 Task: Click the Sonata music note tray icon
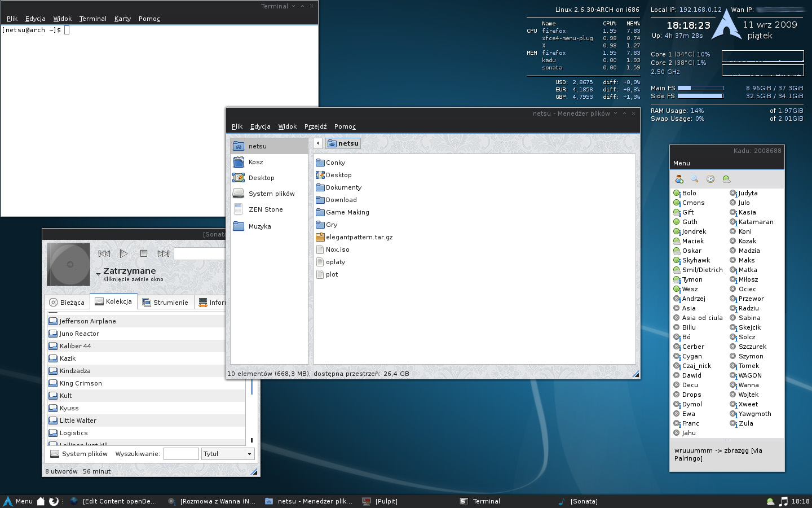(x=783, y=501)
